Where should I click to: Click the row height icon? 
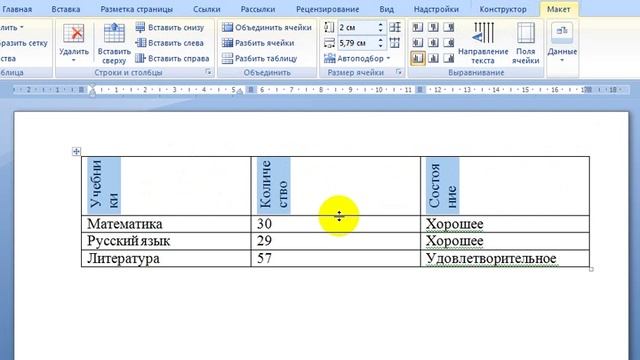[x=329, y=27]
